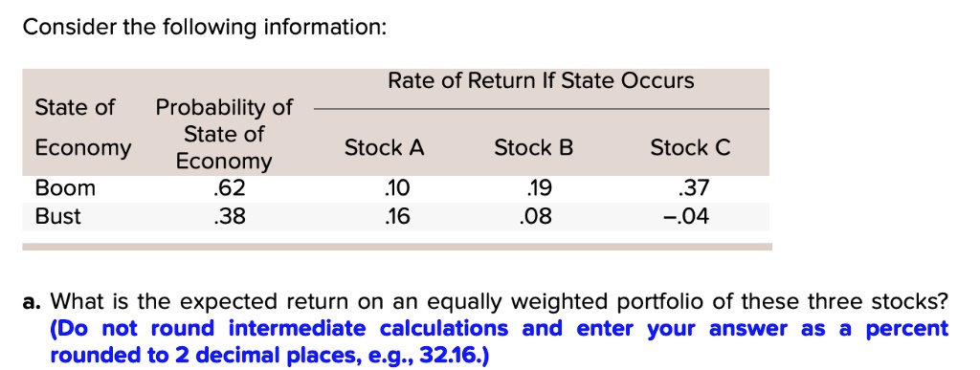Select the 'Stock C' column header
Viewport: 980px width, 370px height.
point(690,148)
